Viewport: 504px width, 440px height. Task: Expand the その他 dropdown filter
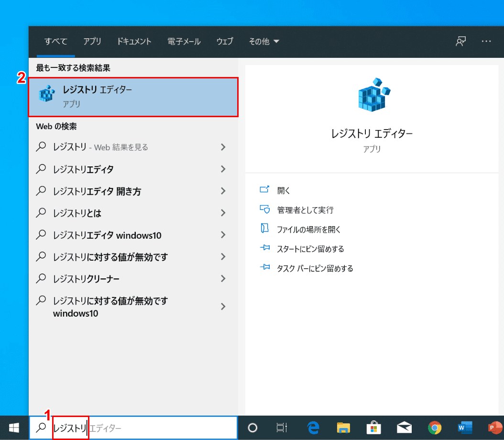pos(263,42)
